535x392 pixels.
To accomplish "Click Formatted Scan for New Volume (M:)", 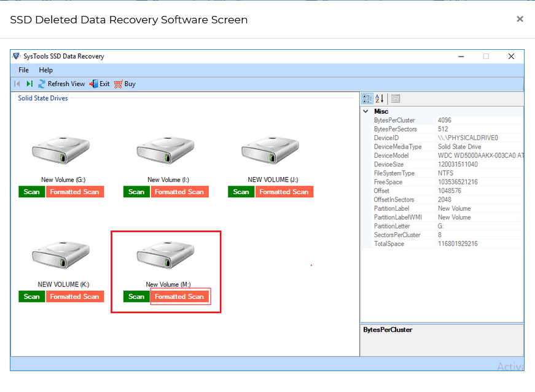I will point(179,297).
